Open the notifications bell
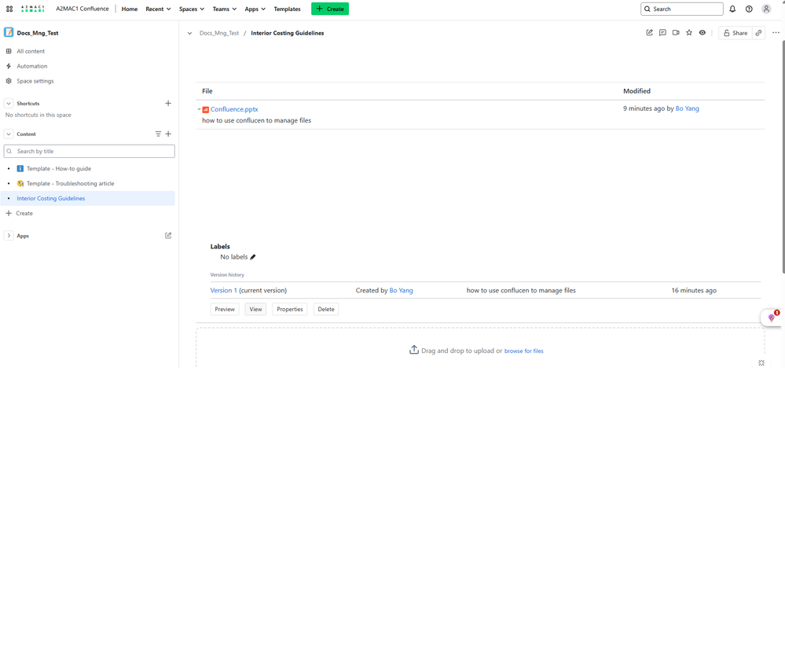This screenshot has width=785, height=672. [x=732, y=9]
